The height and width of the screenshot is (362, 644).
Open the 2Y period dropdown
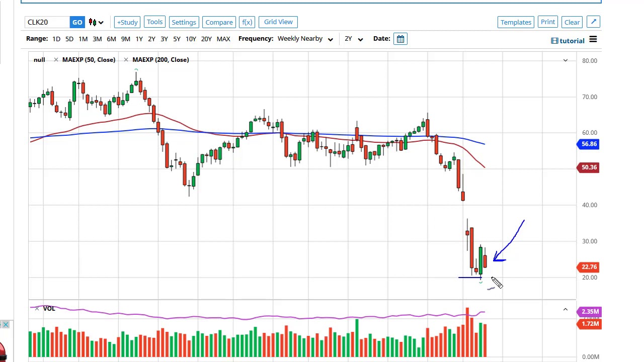click(354, 39)
